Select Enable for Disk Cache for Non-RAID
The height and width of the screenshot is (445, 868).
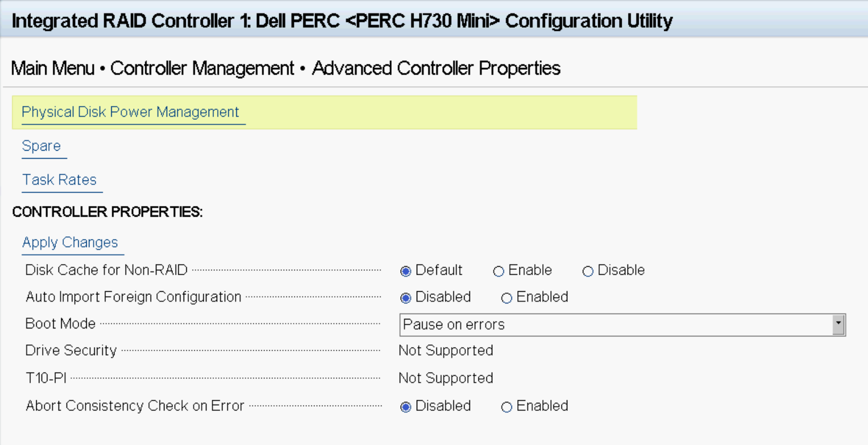pyautogui.click(x=498, y=271)
